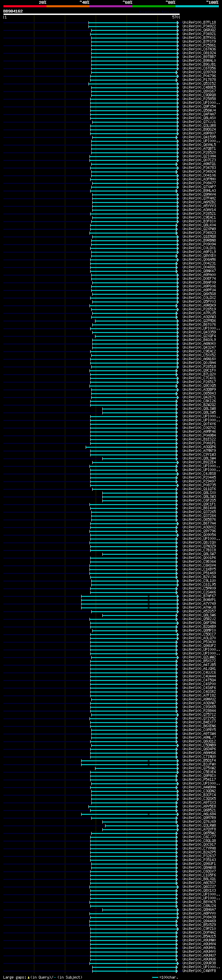The width and height of the screenshot is (222, 980).
Task: Click the orange ~40% identity legend segment
Action: (68, 6)
